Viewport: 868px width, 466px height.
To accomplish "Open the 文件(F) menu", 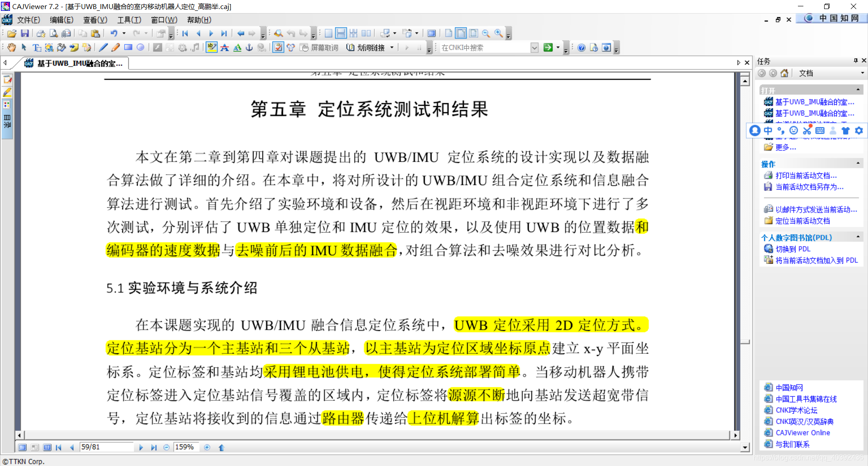I will [x=28, y=20].
